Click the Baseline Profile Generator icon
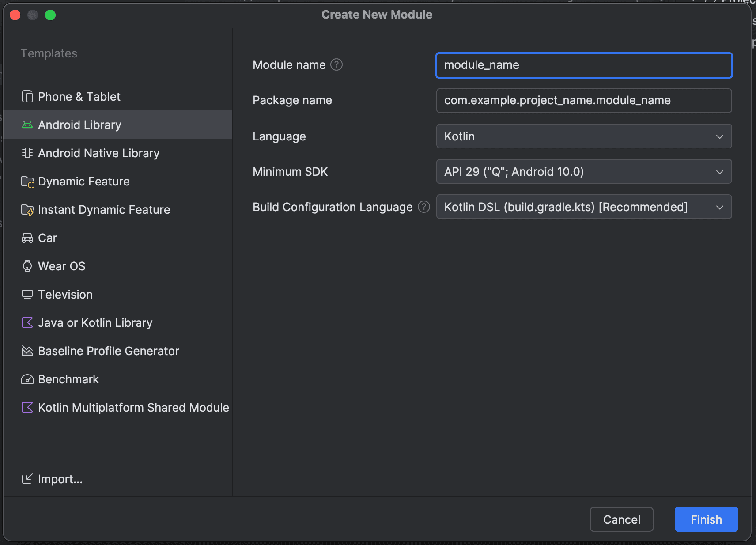The image size is (756, 545). [27, 351]
